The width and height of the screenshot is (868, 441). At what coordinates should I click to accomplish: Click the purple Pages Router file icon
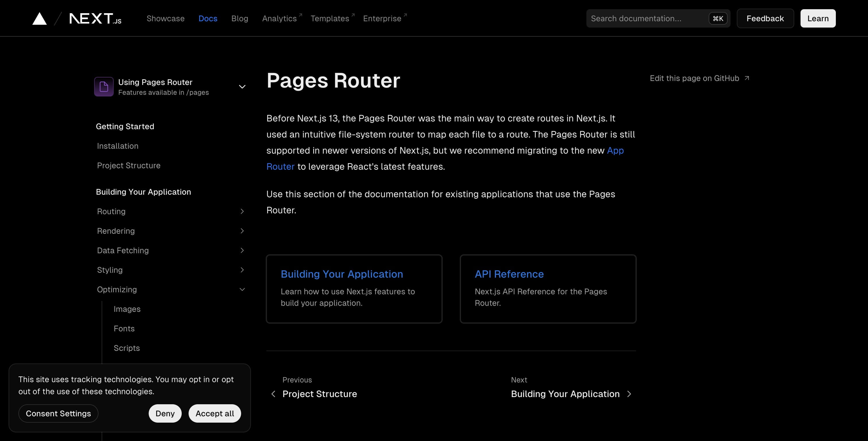point(104,87)
